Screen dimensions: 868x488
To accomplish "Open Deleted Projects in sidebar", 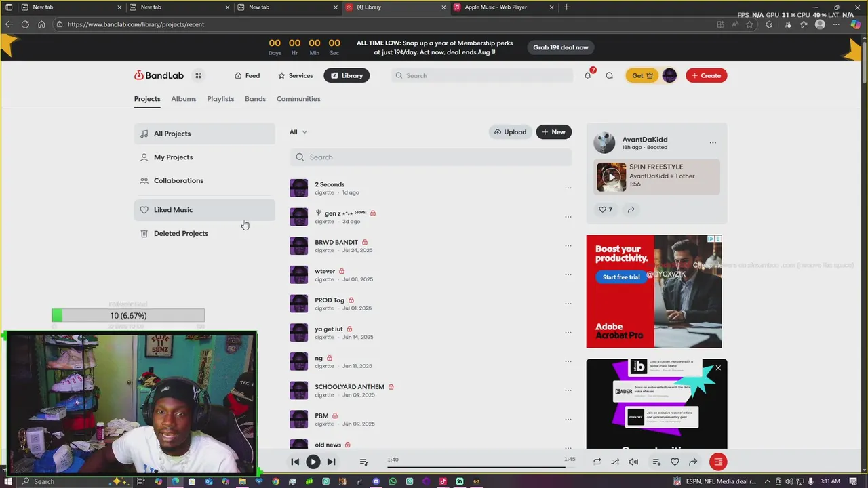I will [204, 233].
